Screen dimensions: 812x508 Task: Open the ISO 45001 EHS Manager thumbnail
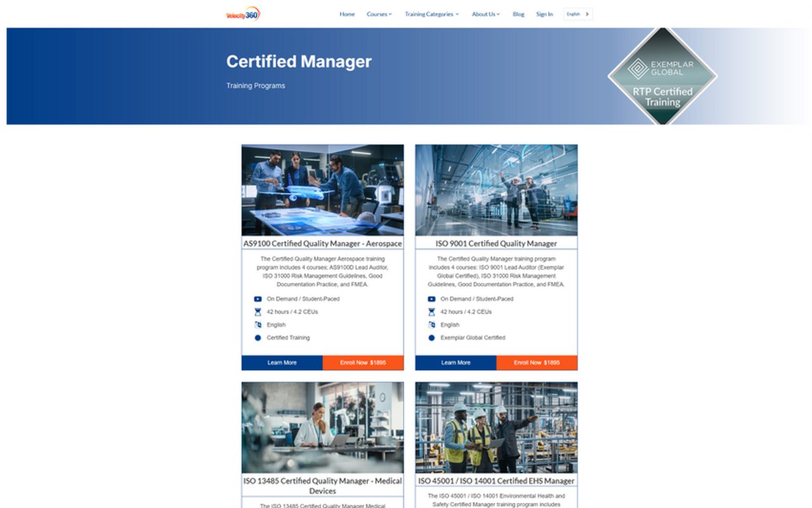496,427
